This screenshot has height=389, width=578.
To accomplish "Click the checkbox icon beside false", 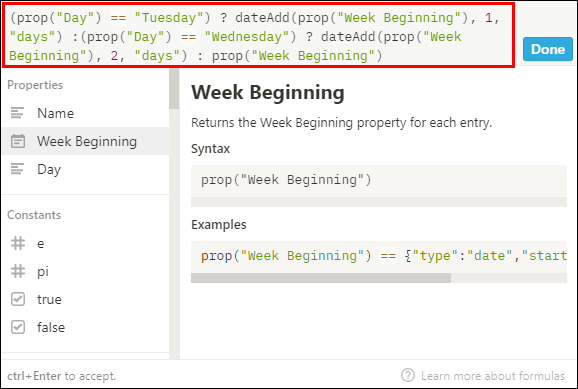I will click(x=18, y=327).
